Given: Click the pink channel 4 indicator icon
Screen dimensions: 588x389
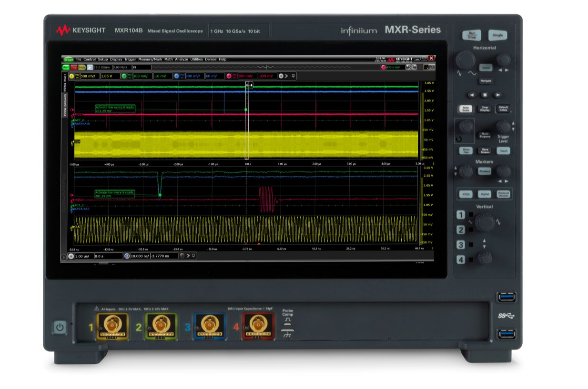Looking at the screenshot, I should (229, 76).
